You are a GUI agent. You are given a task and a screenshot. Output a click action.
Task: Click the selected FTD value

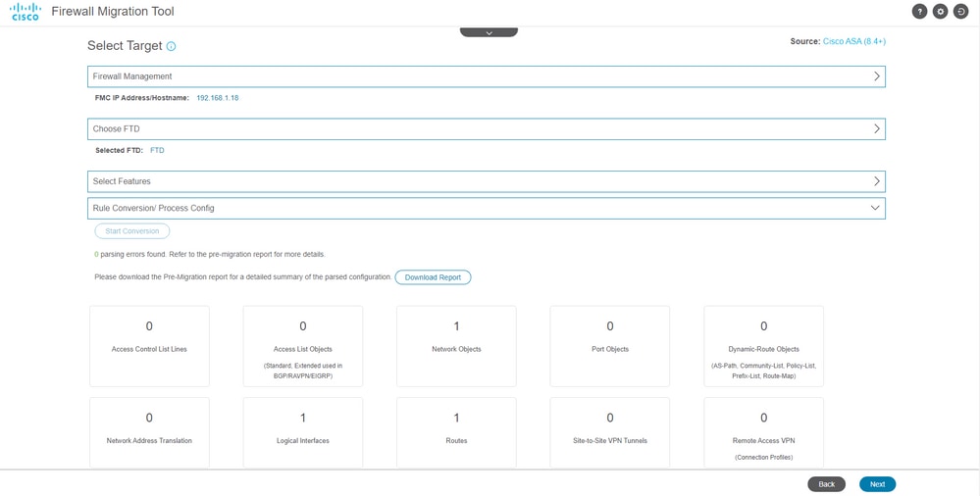coord(158,151)
